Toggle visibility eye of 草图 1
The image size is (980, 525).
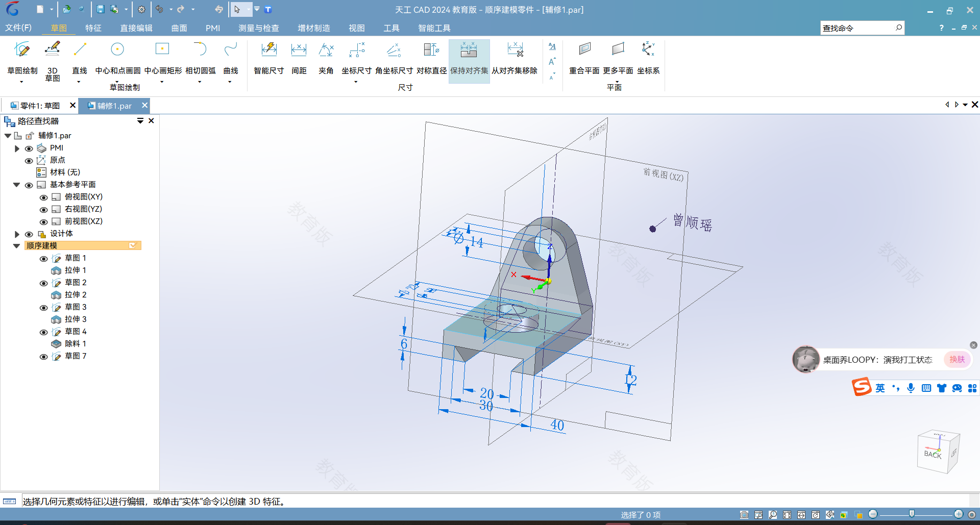pyautogui.click(x=44, y=259)
